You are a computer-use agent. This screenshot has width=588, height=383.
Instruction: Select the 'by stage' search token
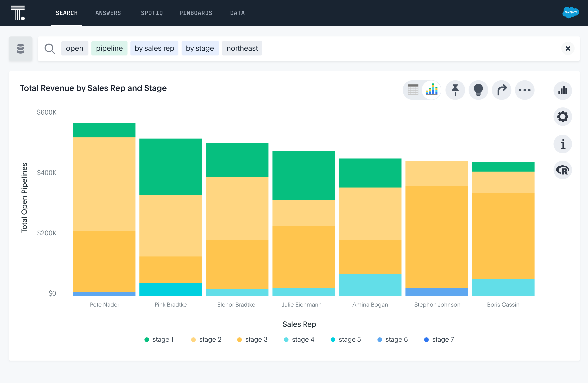point(200,48)
